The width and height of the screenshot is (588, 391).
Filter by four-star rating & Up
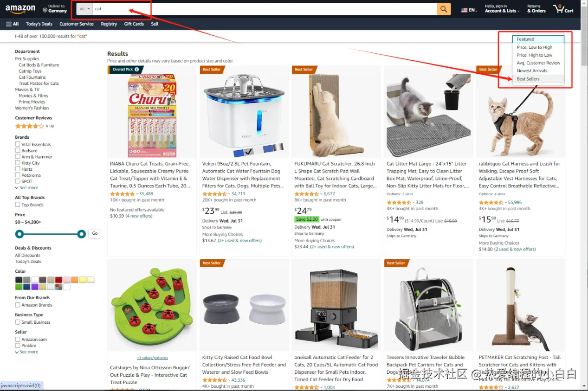(x=34, y=126)
